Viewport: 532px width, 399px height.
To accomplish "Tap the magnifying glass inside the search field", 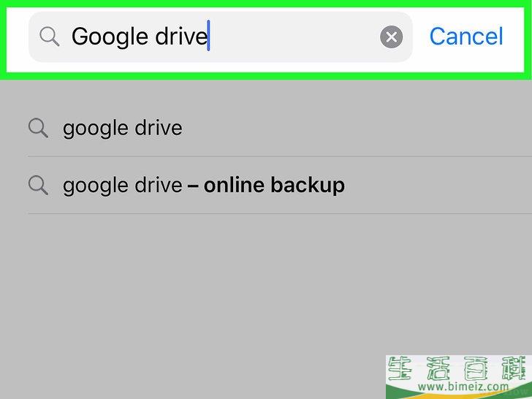I will tap(50, 37).
